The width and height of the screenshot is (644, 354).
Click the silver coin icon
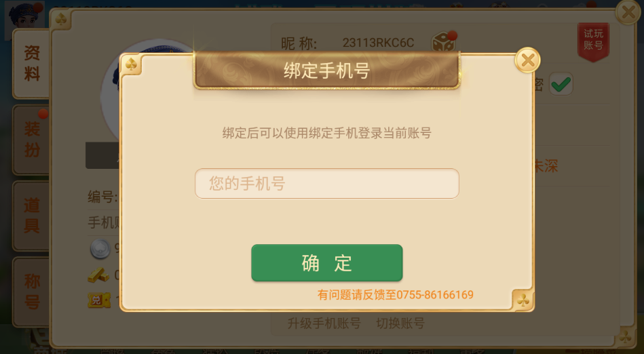[100, 248]
